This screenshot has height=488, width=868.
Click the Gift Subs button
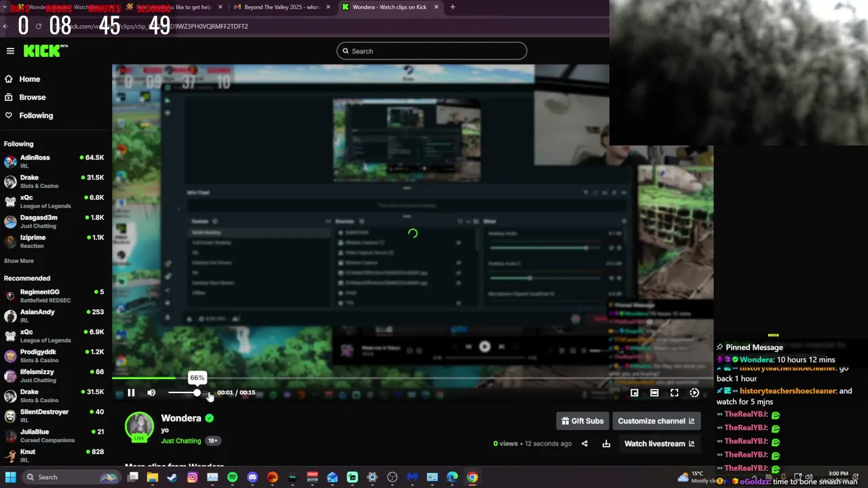coord(583,421)
